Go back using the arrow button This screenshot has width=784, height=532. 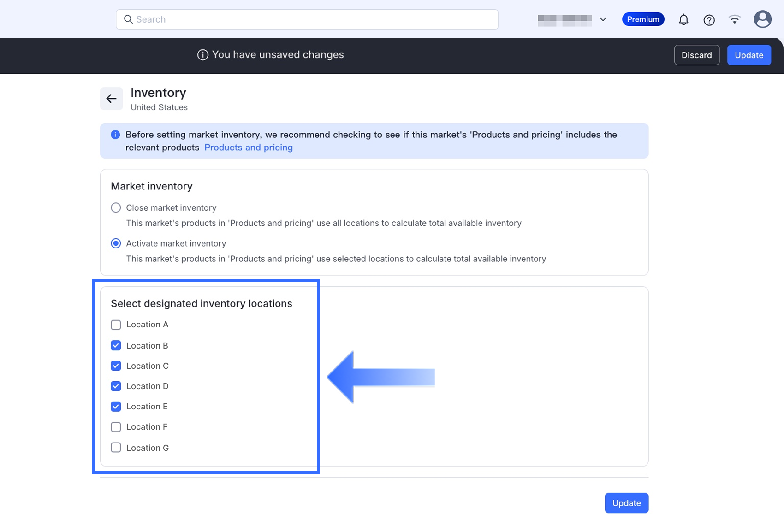coord(112,99)
